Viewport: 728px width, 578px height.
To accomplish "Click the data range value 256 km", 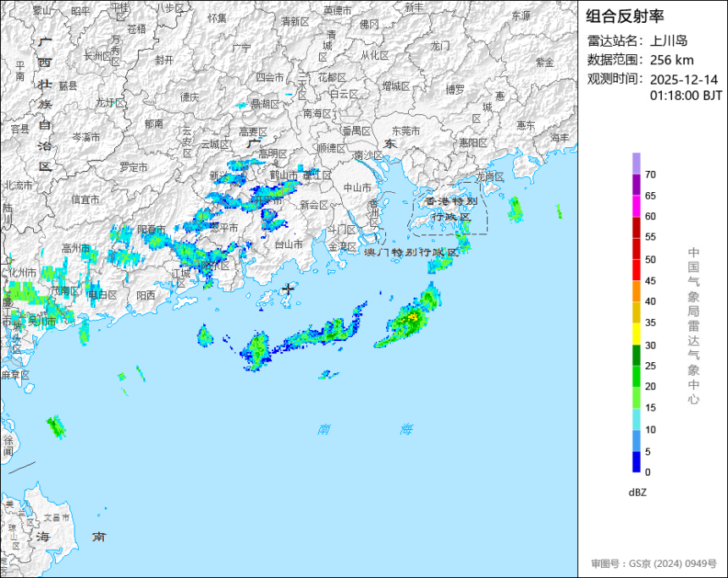I will pyautogui.click(x=672, y=60).
